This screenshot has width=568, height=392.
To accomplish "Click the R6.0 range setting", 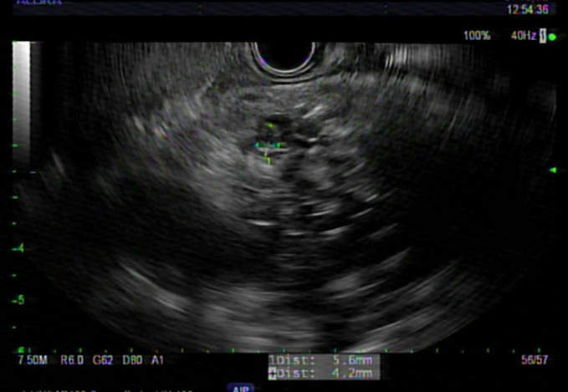I will pyautogui.click(x=73, y=360).
